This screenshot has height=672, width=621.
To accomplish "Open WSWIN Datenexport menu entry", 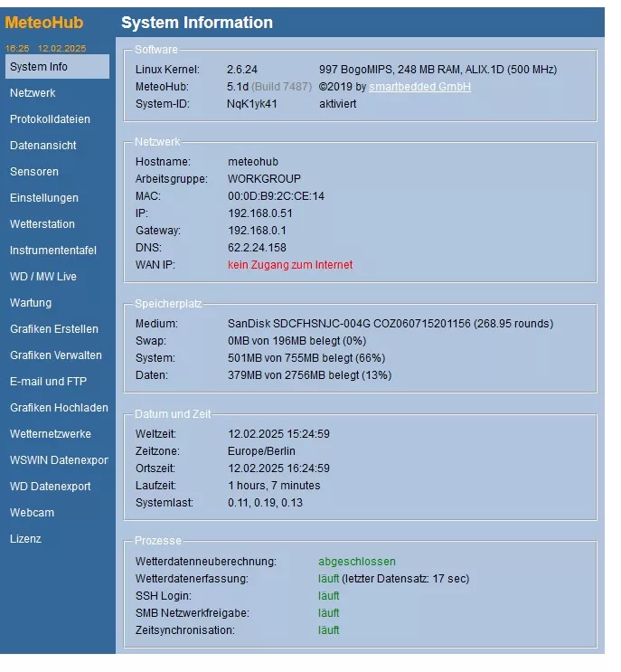I will 59,460.
